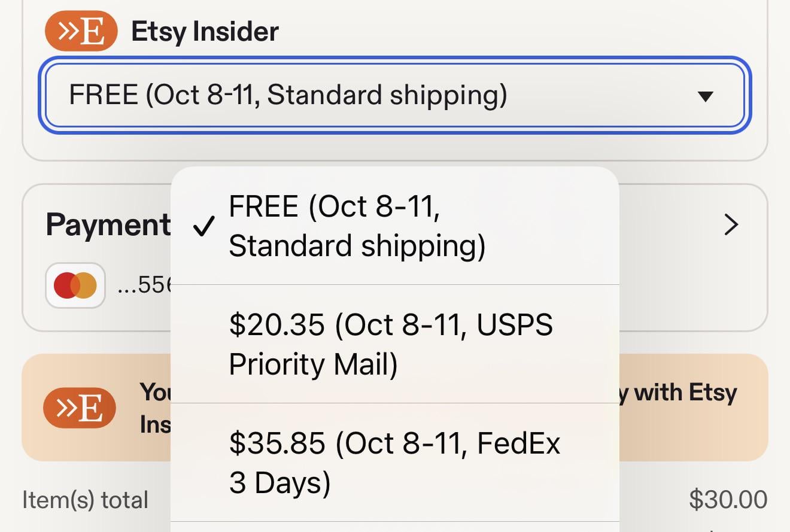
Task: Click the "You" text starting the orange banner
Action: [155, 393]
